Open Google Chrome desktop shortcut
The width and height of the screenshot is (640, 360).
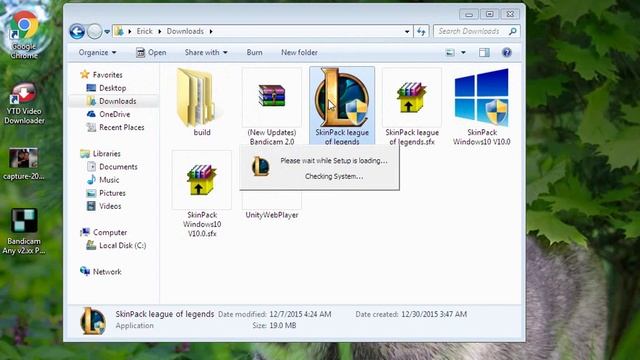24,33
